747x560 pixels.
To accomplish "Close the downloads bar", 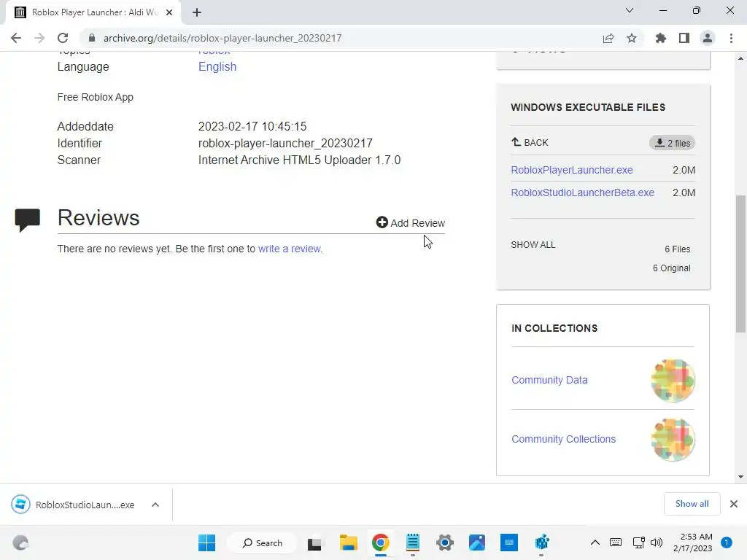I will [x=734, y=504].
